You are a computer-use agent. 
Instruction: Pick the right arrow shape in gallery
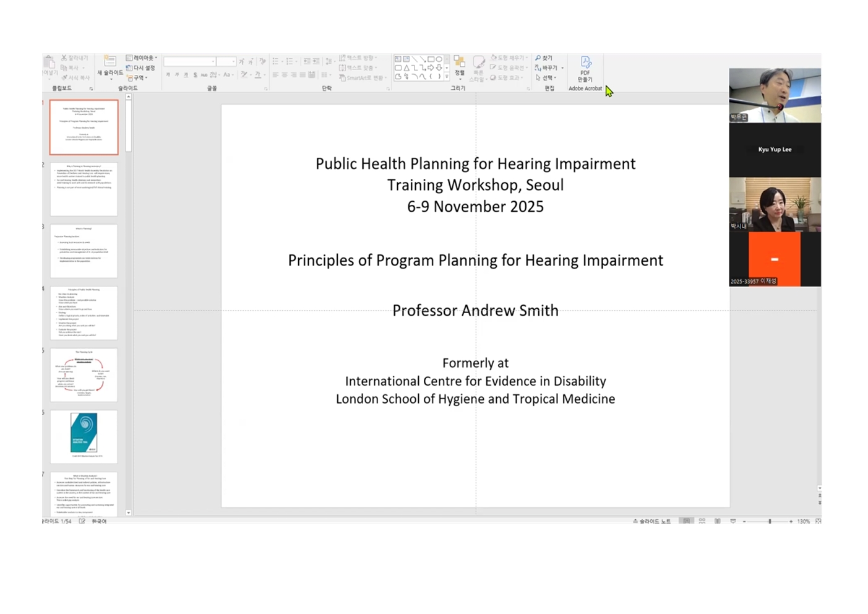[431, 68]
